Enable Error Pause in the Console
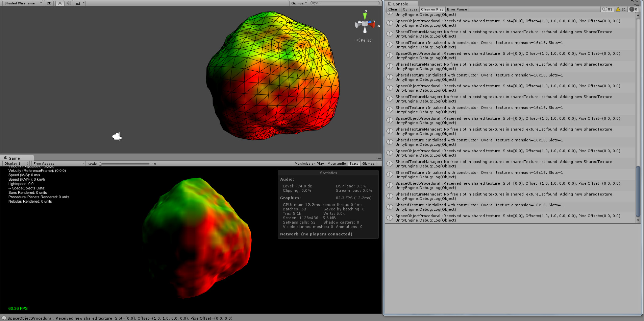The width and height of the screenshot is (644, 321). [x=457, y=9]
